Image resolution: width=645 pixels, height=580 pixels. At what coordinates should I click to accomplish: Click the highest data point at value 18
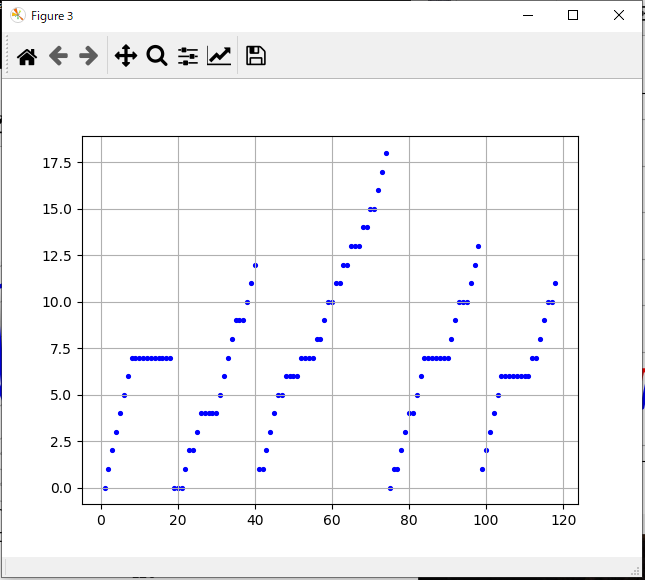(386, 153)
